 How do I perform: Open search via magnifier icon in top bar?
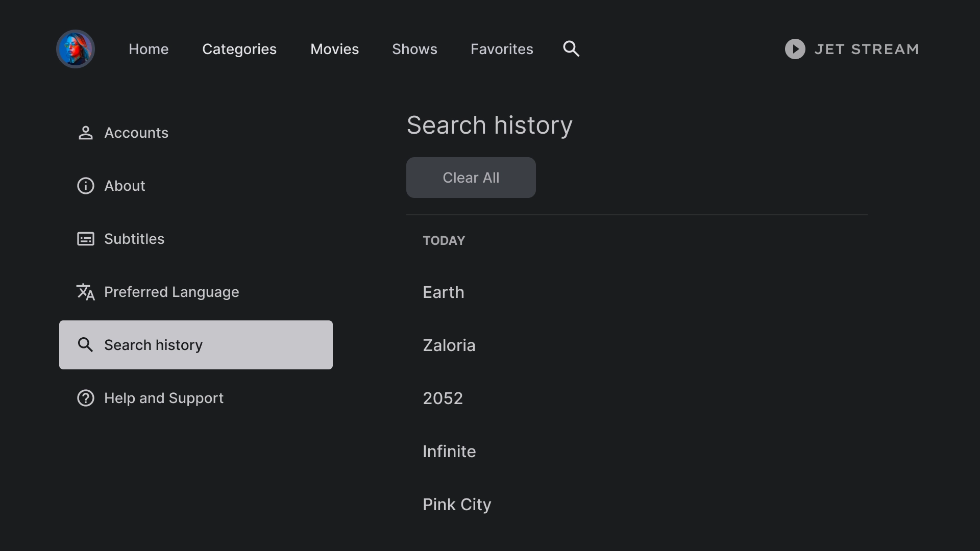point(571,49)
